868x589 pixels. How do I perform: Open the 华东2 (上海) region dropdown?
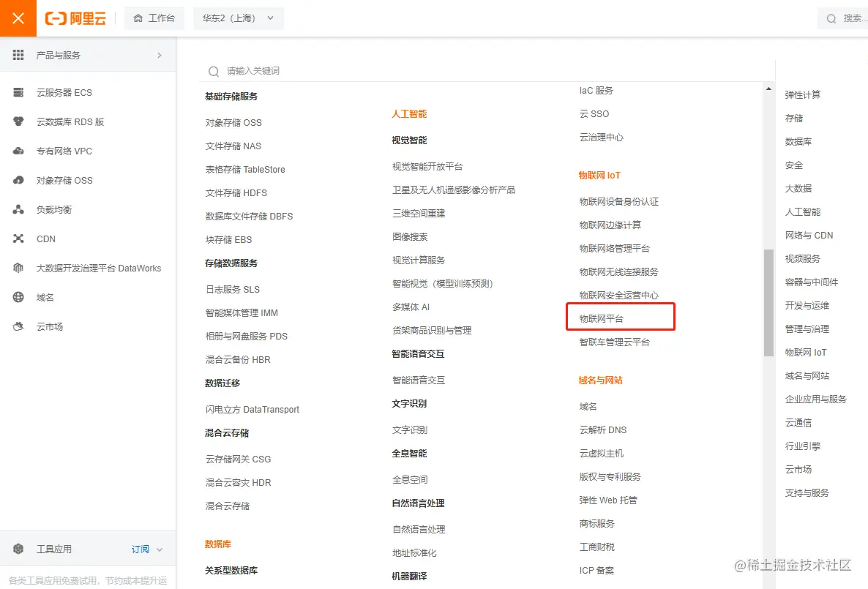(x=239, y=18)
